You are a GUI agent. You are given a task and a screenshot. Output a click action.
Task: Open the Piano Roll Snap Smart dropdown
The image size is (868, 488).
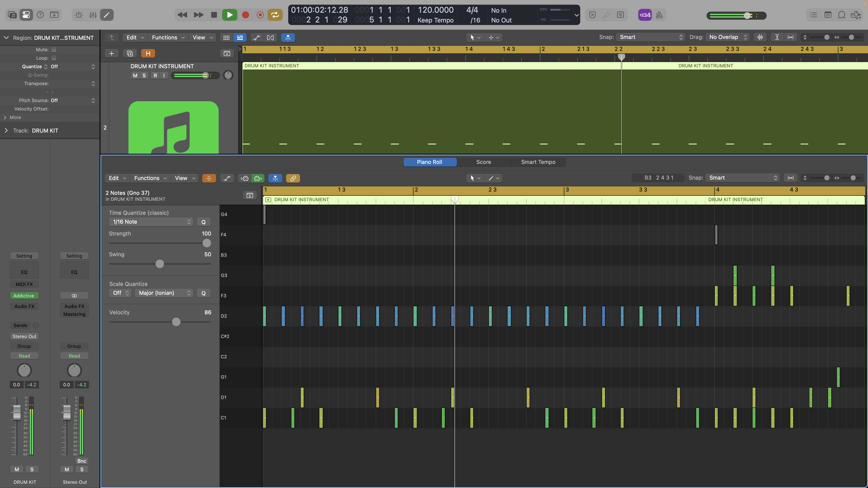point(742,178)
